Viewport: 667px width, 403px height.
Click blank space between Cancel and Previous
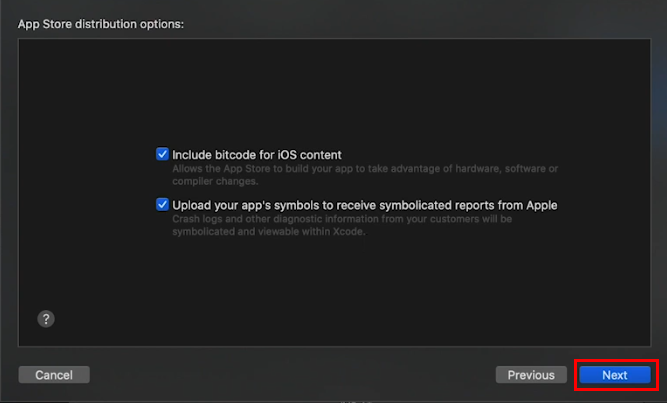290,375
